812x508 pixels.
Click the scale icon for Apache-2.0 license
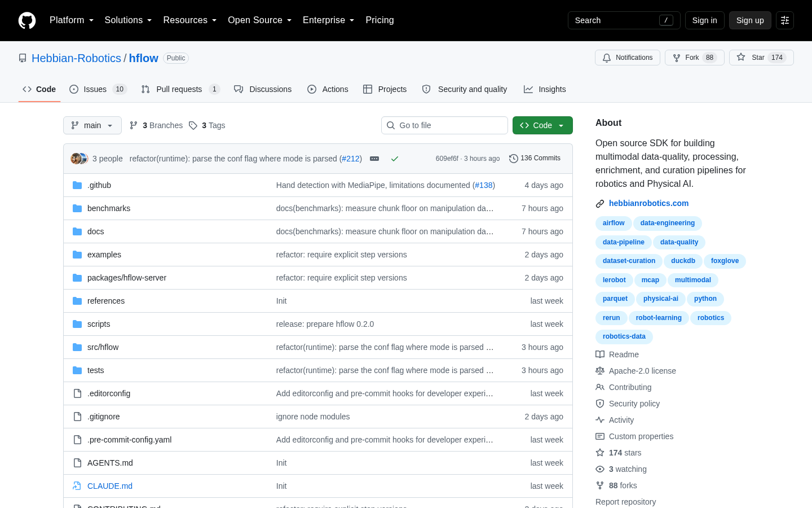[600, 371]
